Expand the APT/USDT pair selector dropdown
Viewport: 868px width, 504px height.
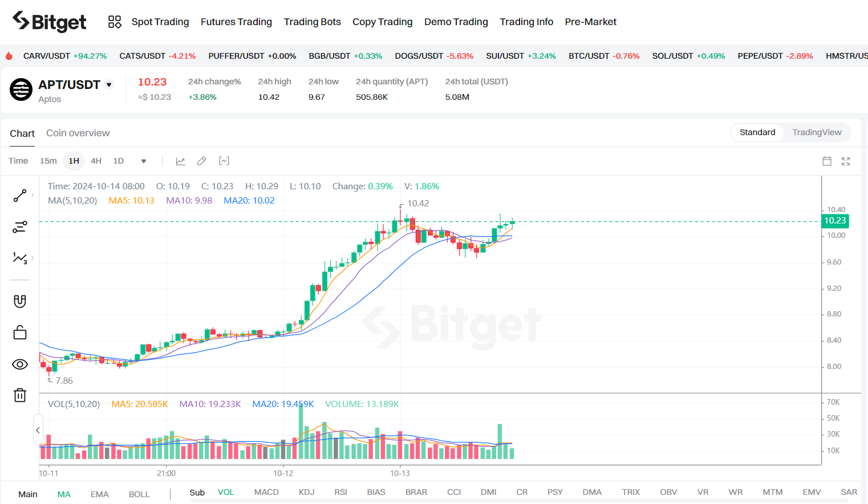[x=109, y=85]
